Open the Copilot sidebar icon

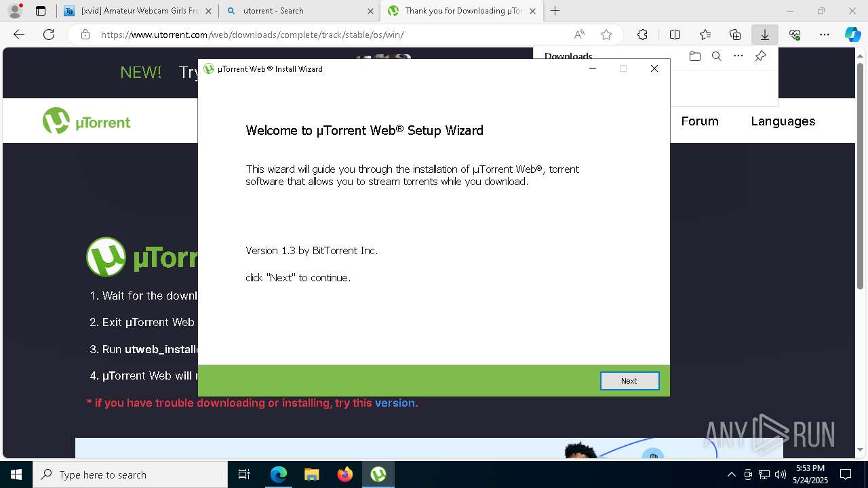(853, 35)
